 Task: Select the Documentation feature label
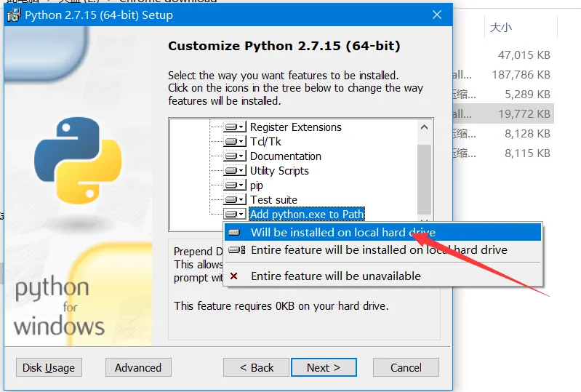pyautogui.click(x=286, y=156)
